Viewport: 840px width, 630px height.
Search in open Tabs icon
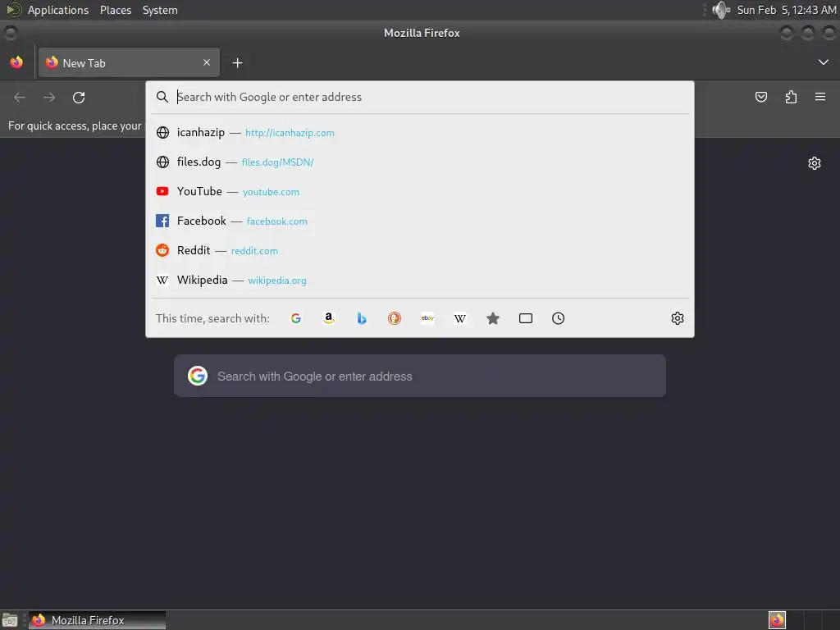[526, 318]
